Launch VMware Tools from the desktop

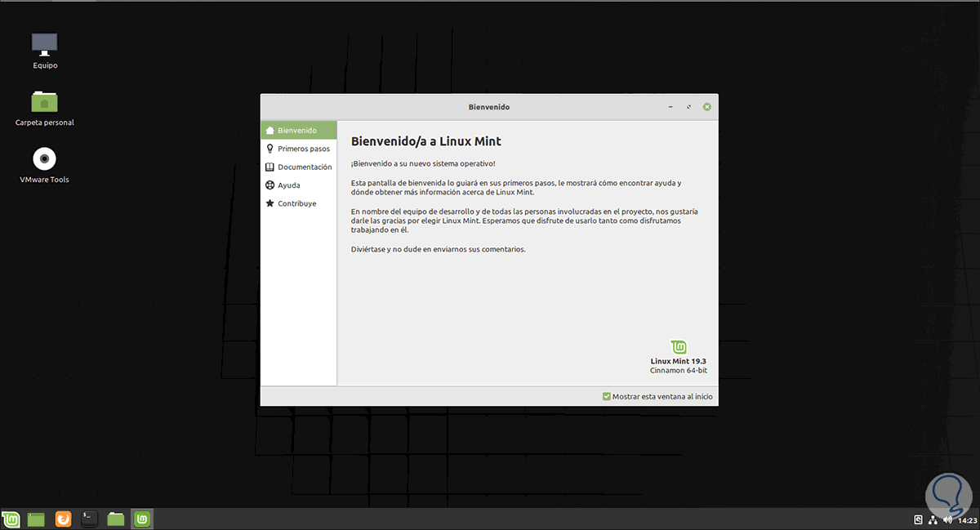pos(44,159)
